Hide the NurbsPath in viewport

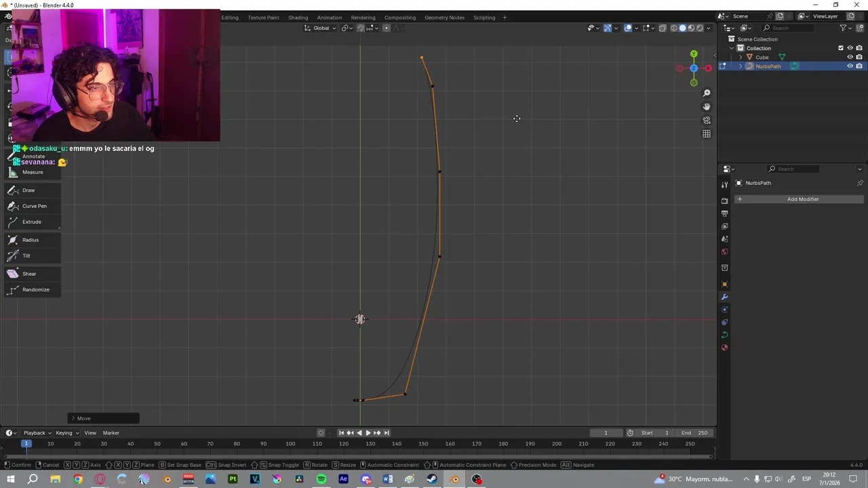click(850, 66)
